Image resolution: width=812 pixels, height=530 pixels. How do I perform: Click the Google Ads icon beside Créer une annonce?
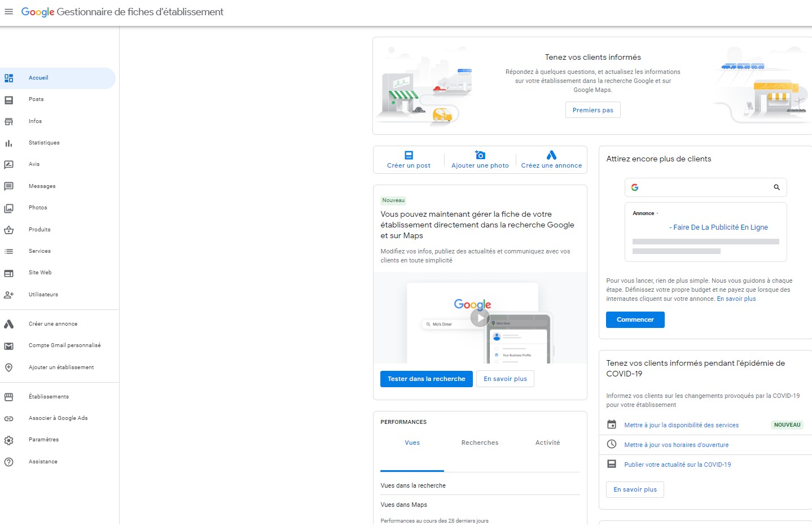(x=8, y=324)
